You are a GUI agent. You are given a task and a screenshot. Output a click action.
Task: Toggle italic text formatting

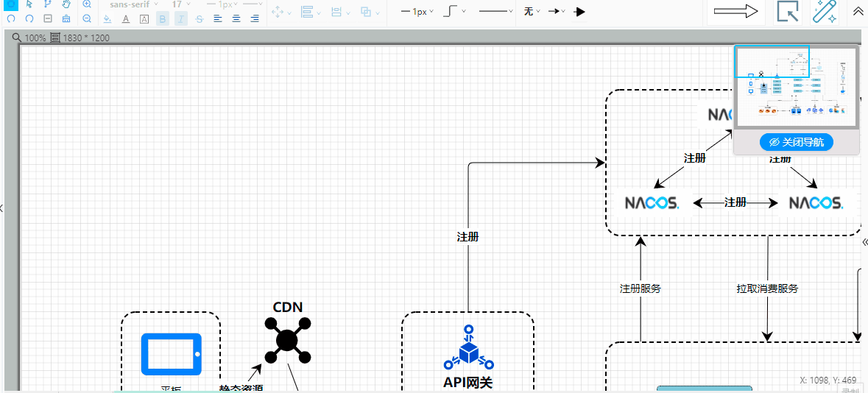(181, 19)
